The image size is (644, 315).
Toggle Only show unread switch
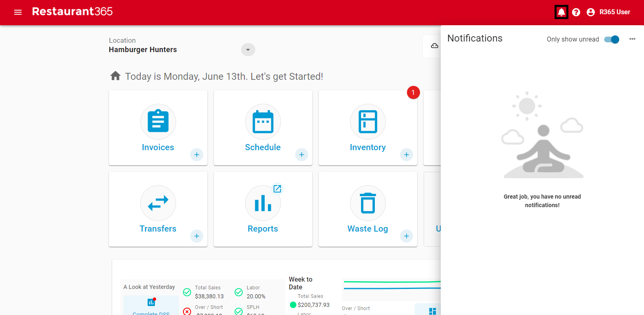611,39
